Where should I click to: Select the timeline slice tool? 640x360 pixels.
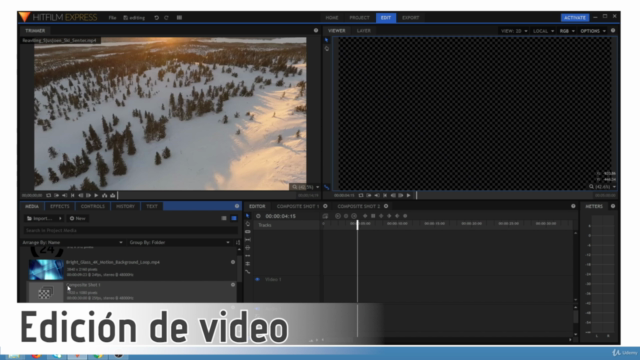point(248,232)
